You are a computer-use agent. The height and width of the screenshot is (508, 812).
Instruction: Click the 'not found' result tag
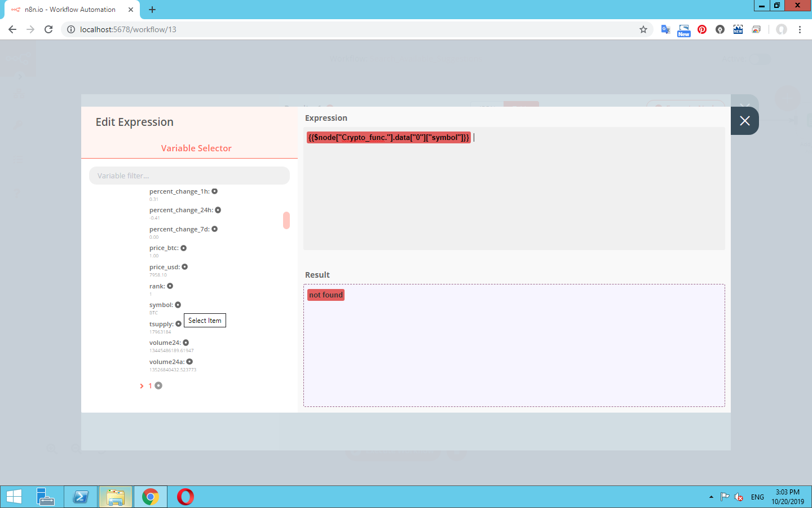pos(326,295)
